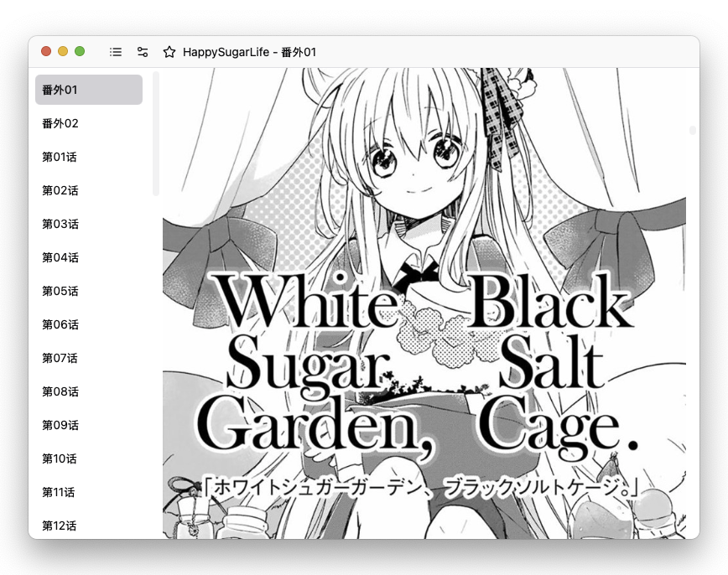The width and height of the screenshot is (728, 575).
Task: Open chapter 第05话
Action: [x=89, y=291]
